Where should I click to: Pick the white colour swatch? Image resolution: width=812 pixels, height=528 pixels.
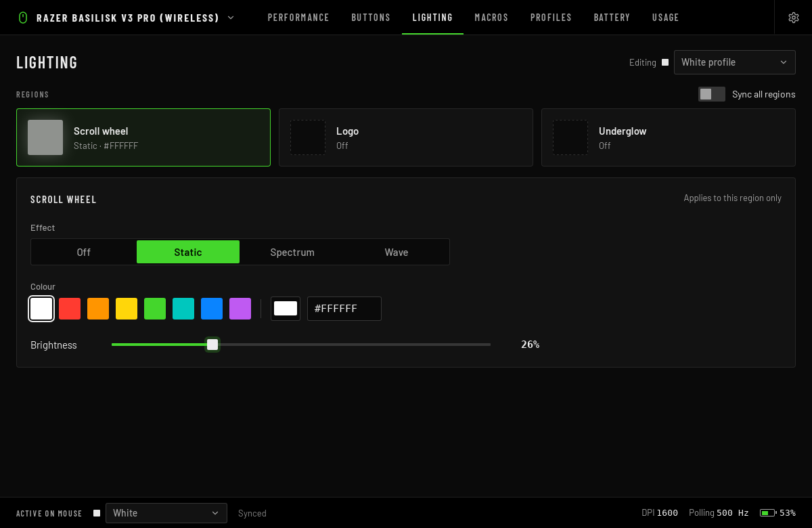pos(41,309)
